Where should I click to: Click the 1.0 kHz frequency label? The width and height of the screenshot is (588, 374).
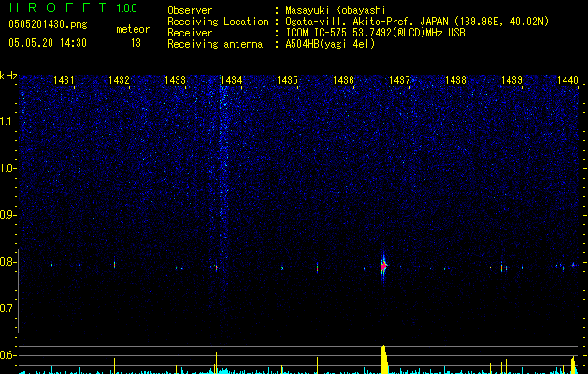[7, 168]
